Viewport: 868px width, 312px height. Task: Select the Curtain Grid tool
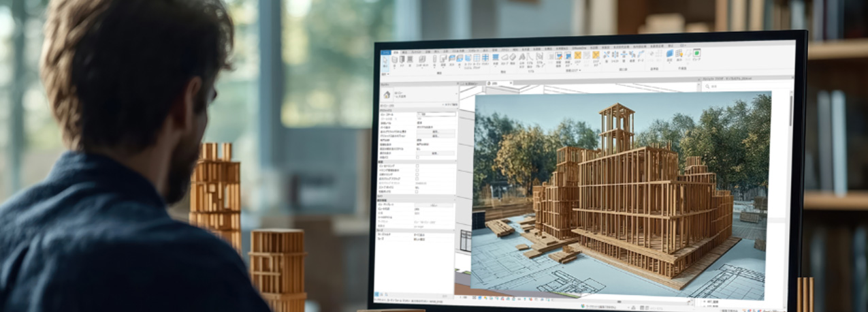[477, 61]
